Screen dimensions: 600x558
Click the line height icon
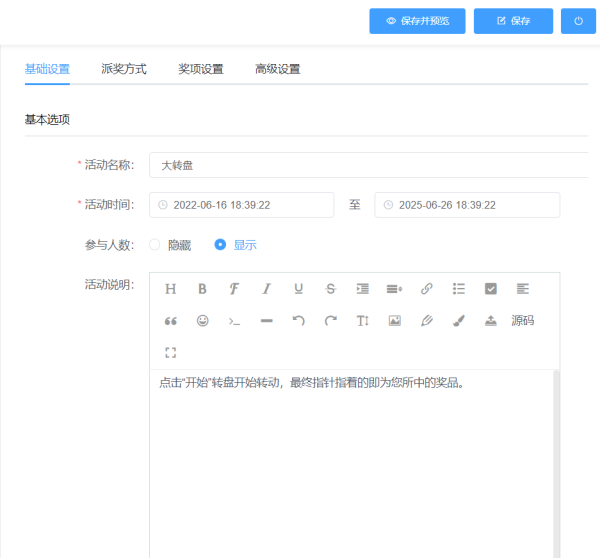pyautogui.click(x=395, y=289)
